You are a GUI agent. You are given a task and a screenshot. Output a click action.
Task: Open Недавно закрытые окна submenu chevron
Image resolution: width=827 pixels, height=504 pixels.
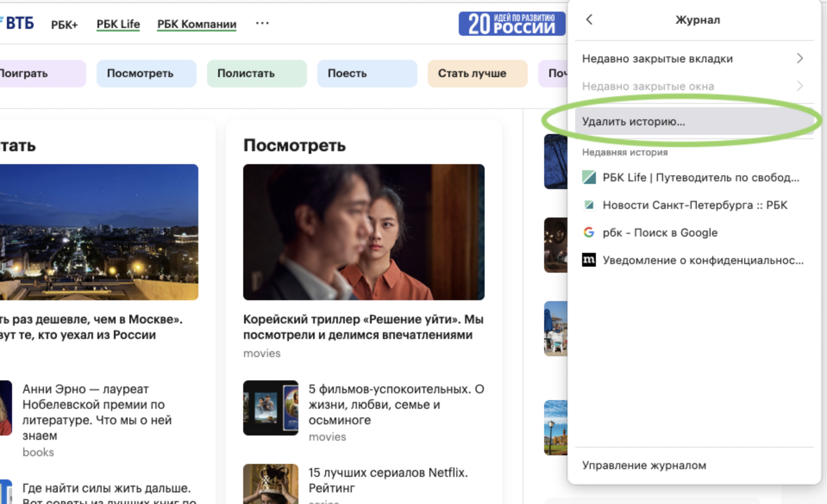[800, 86]
